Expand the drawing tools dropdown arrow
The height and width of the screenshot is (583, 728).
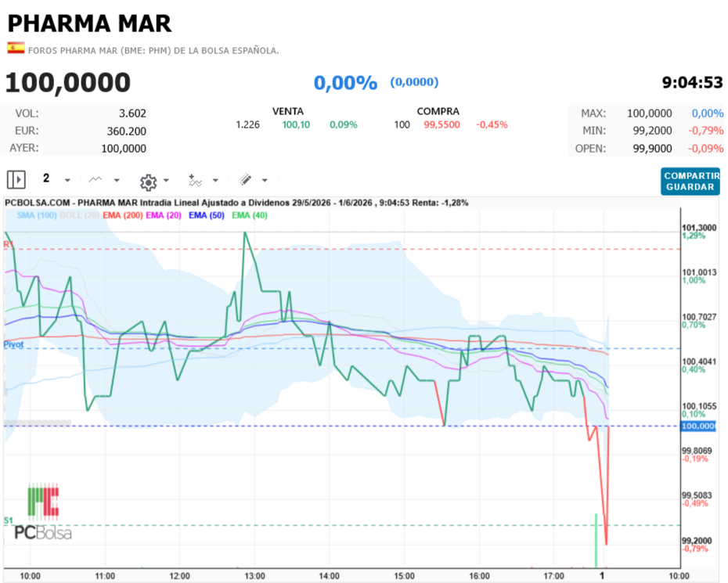(265, 180)
